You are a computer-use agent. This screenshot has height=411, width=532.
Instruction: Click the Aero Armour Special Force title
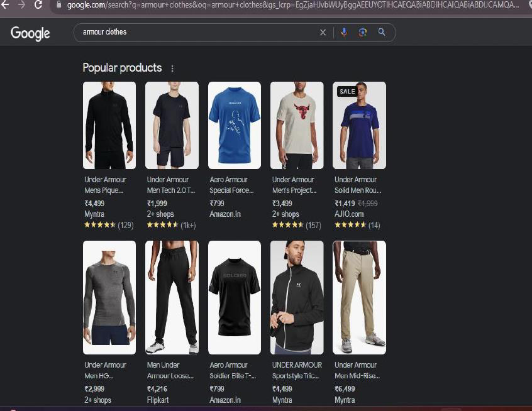click(x=231, y=185)
